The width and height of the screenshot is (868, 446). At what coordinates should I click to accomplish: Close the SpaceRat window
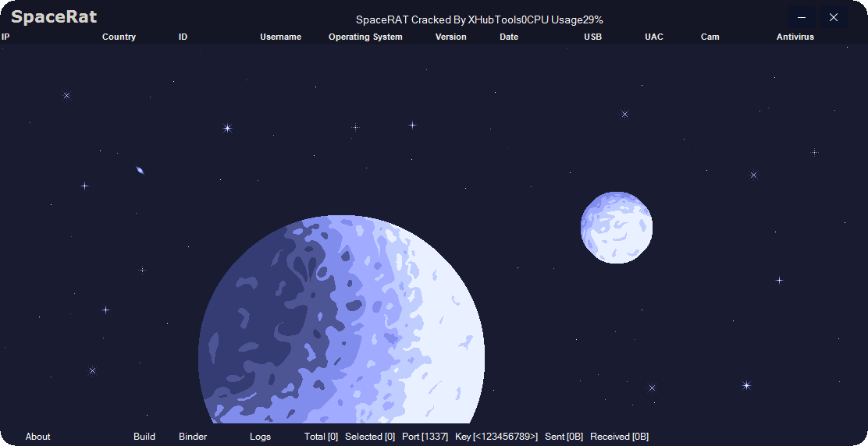coord(834,17)
